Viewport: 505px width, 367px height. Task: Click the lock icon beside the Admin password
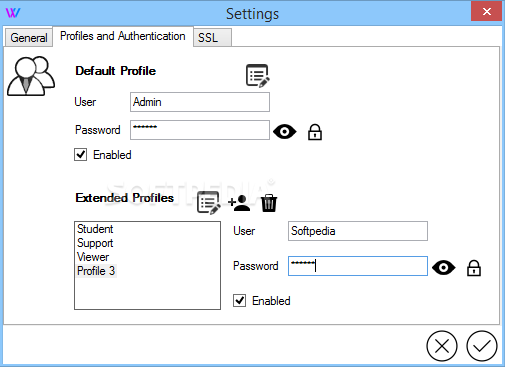[x=315, y=132]
